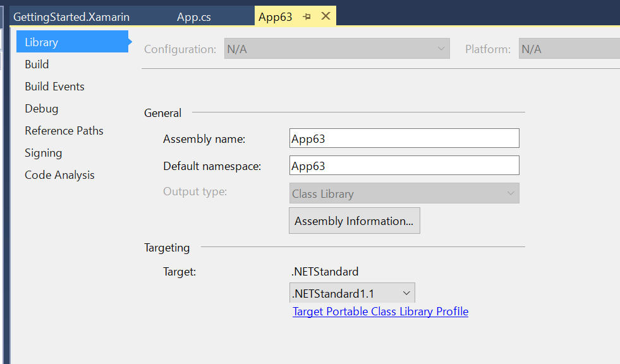The height and width of the screenshot is (364, 620).
Task: Follow Target Portable Class Library Profile link
Action: pyautogui.click(x=380, y=312)
